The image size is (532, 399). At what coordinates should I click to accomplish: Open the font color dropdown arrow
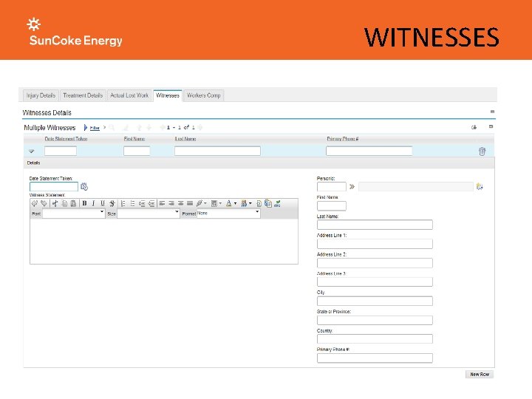(x=235, y=204)
